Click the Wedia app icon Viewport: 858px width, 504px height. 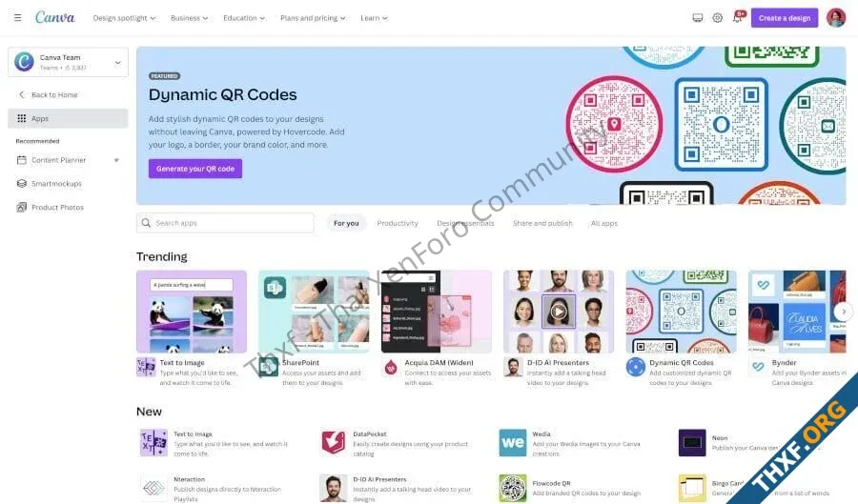pyautogui.click(x=513, y=442)
